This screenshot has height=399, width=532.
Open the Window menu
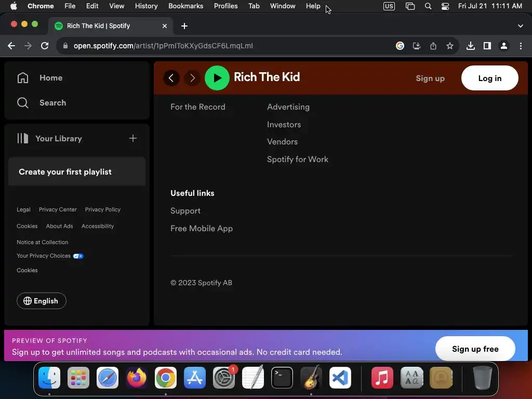point(283,6)
